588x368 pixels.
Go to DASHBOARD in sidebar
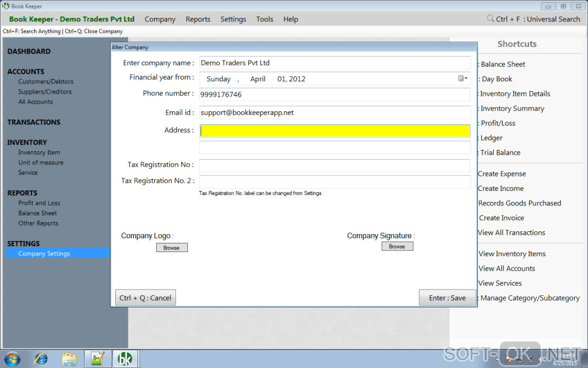tap(29, 51)
